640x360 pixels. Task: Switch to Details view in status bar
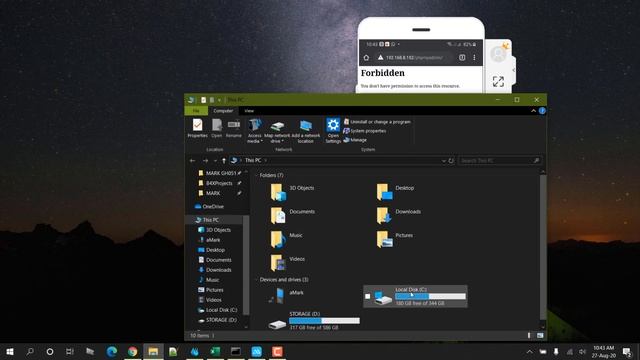tap(529, 336)
